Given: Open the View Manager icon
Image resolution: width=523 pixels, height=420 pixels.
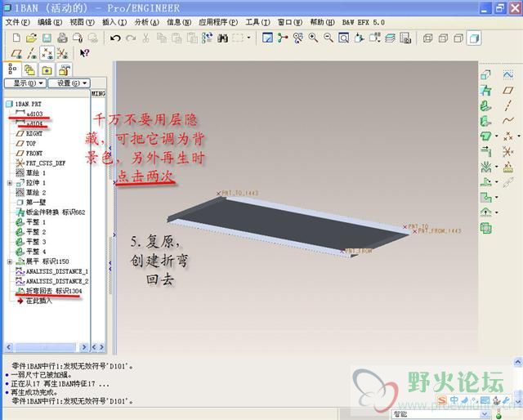Looking at the screenshot, I should coord(405,38).
